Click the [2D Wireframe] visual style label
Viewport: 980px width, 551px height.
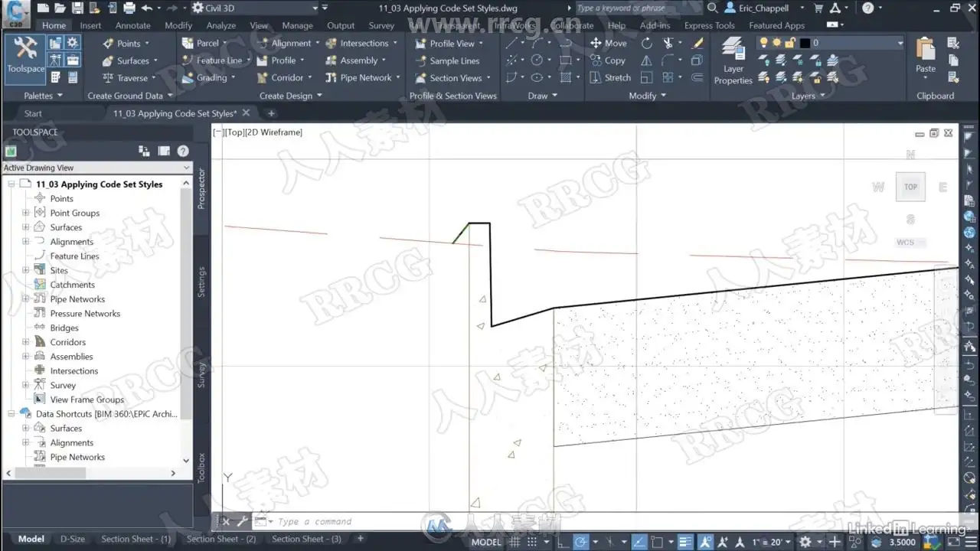point(273,132)
